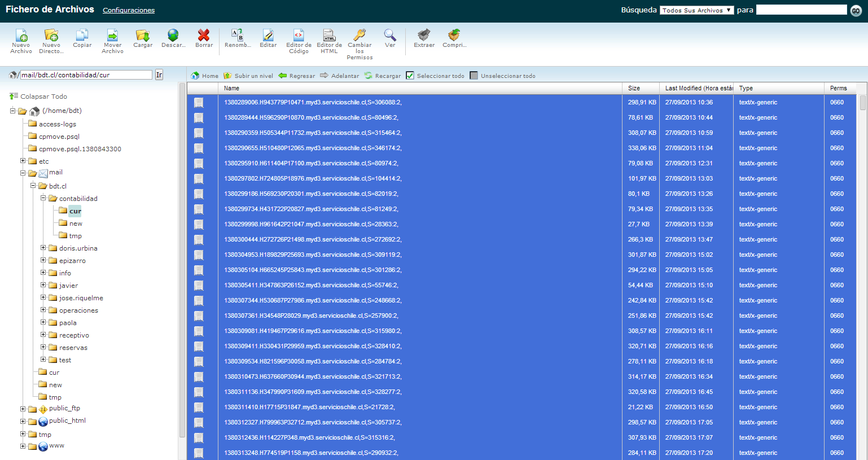Click the Copiar toolbar icon
868x460 pixels.
pos(82,36)
